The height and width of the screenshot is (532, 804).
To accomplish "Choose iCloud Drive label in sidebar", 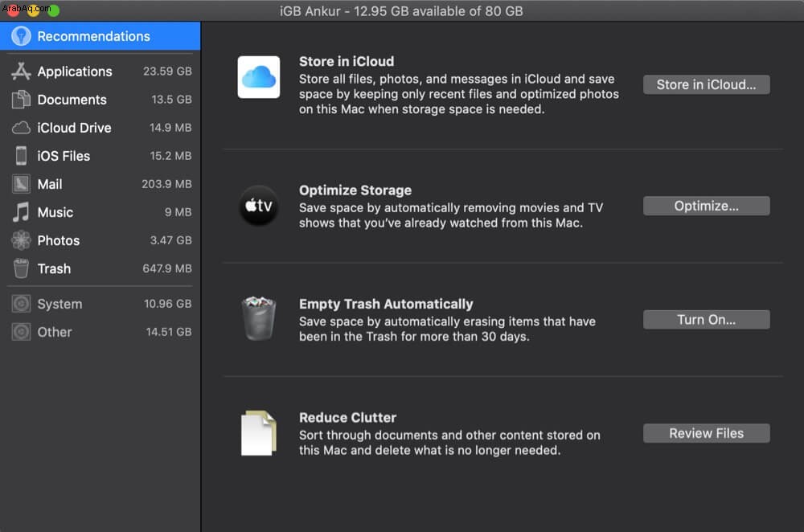I will [x=74, y=128].
